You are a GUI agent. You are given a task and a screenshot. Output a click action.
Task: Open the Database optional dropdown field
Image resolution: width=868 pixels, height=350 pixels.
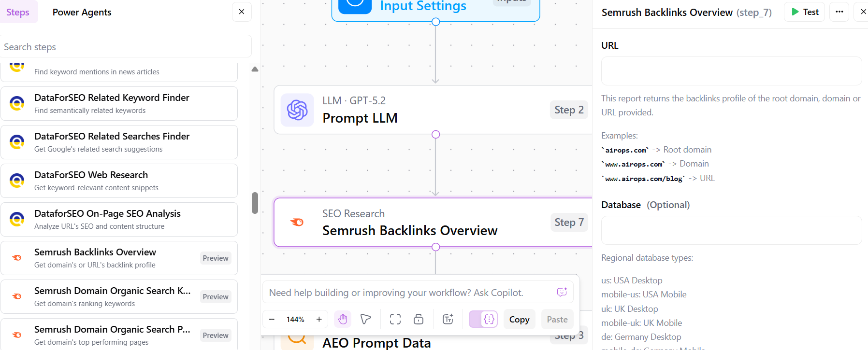(731, 230)
